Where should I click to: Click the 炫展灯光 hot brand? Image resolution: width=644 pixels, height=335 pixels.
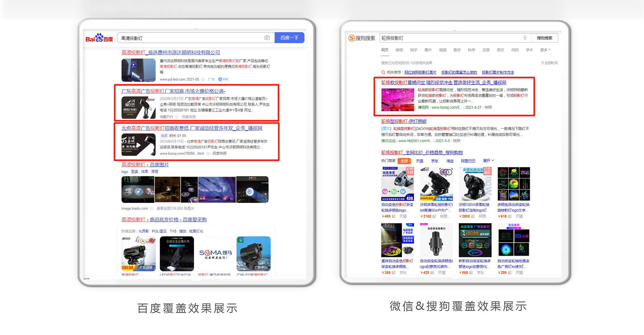point(196,231)
